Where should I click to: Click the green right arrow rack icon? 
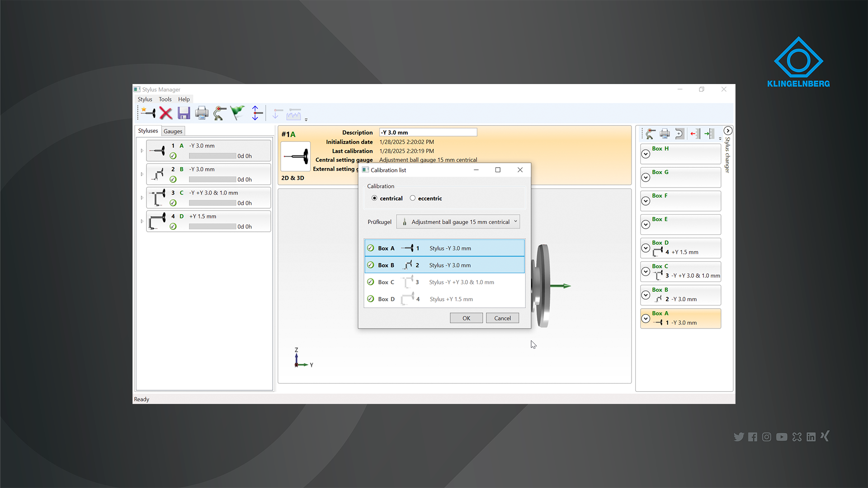click(x=709, y=134)
